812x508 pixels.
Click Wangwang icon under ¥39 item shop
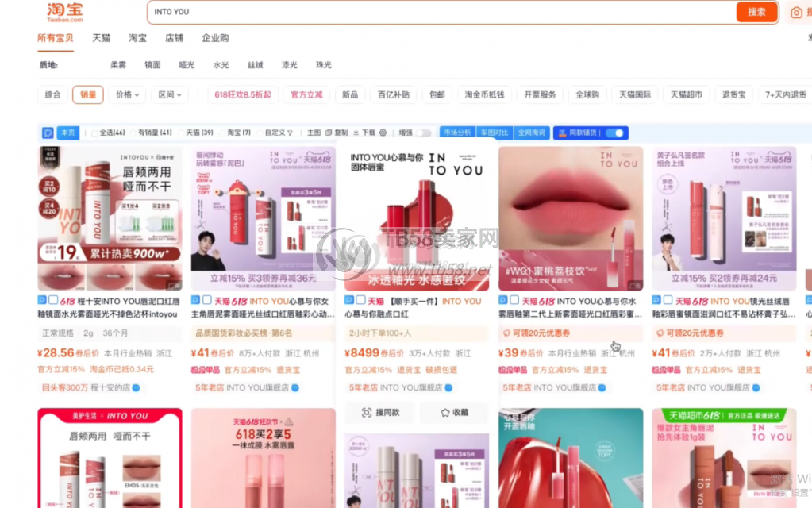click(602, 387)
